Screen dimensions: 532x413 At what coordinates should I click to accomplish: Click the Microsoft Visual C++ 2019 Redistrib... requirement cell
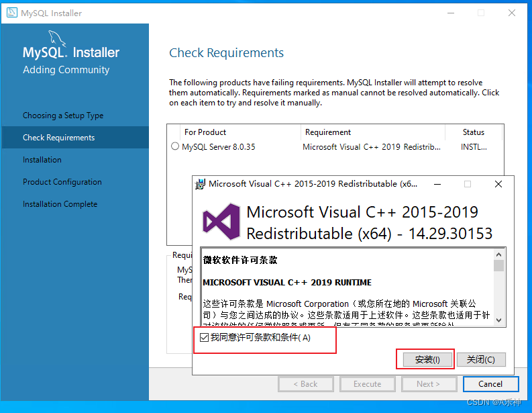372,146
